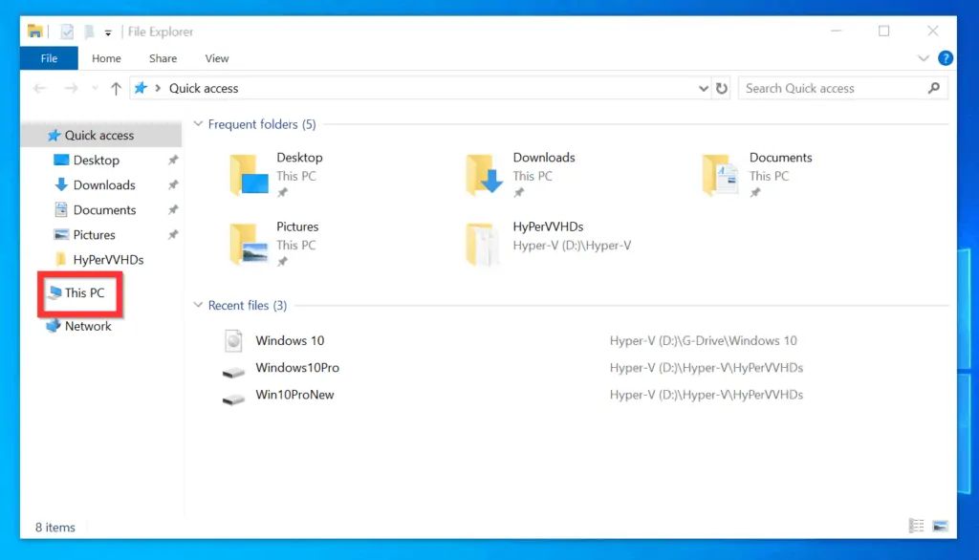The image size is (979, 560).
Task: Open the File menu
Action: click(49, 58)
